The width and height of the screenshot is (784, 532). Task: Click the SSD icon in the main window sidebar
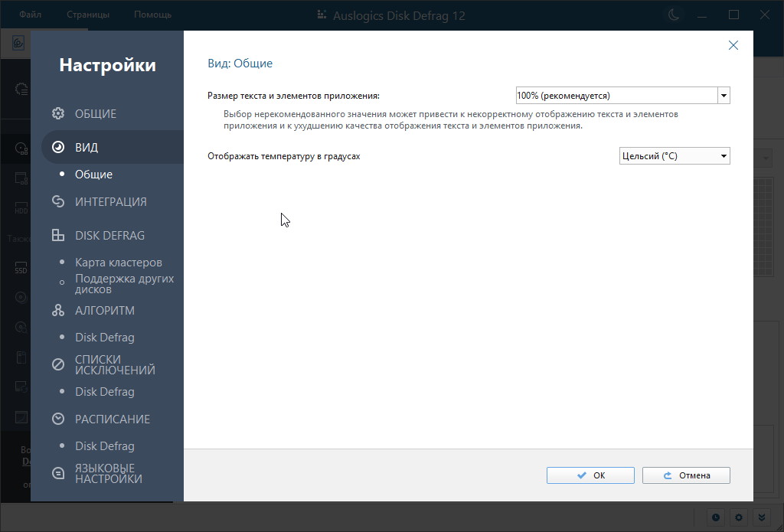click(x=21, y=268)
